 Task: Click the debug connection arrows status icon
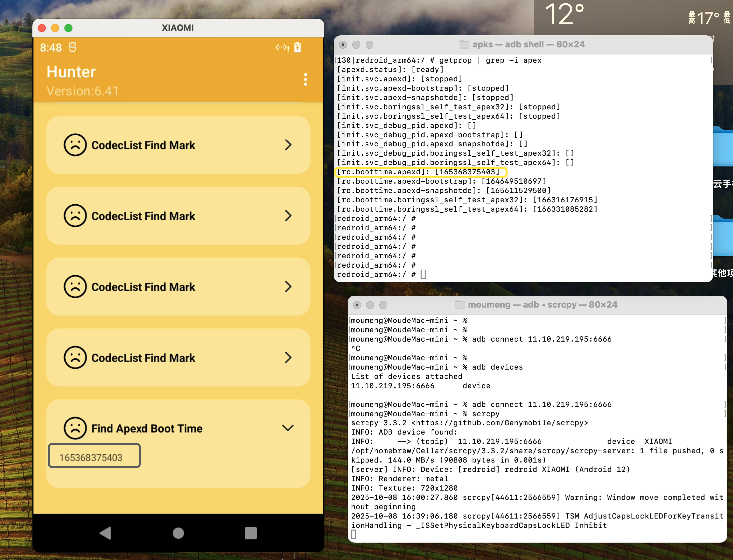point(282,47)
